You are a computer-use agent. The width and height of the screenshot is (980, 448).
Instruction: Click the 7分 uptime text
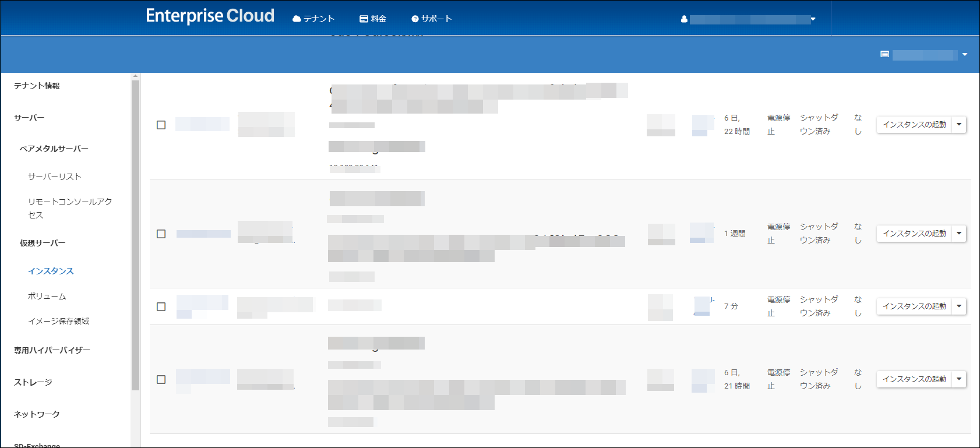(x=731, y=306)
